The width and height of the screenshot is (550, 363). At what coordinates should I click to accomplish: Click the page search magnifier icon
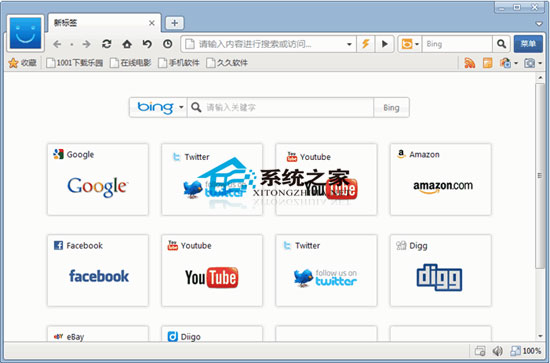click(196, 107)
